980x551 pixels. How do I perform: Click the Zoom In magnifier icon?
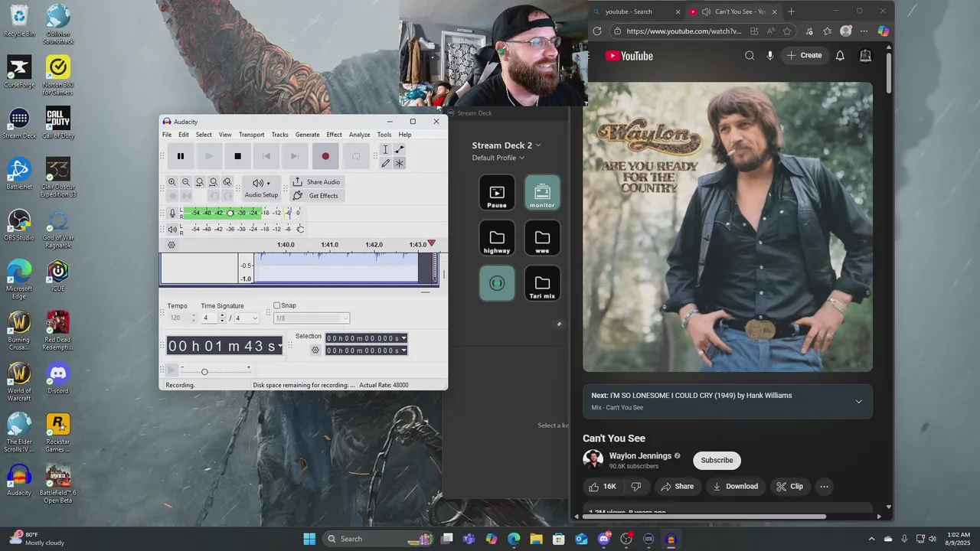click(x=172, y=182)
